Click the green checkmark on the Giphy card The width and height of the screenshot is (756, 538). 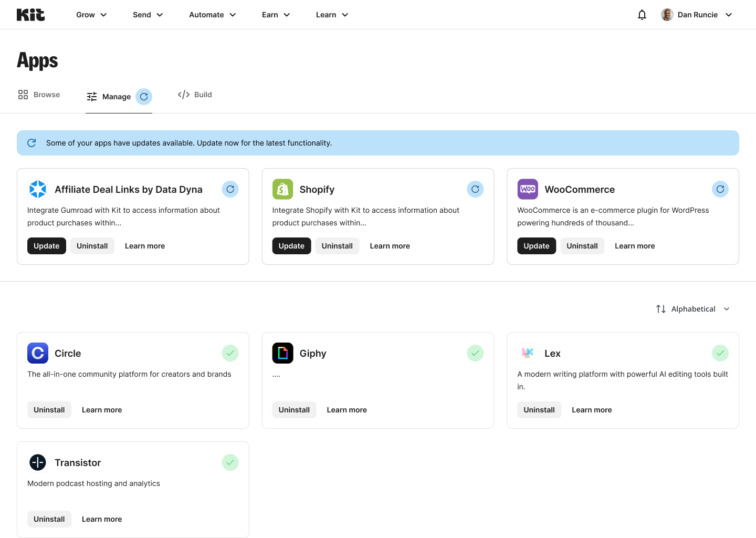pos(475,353)
